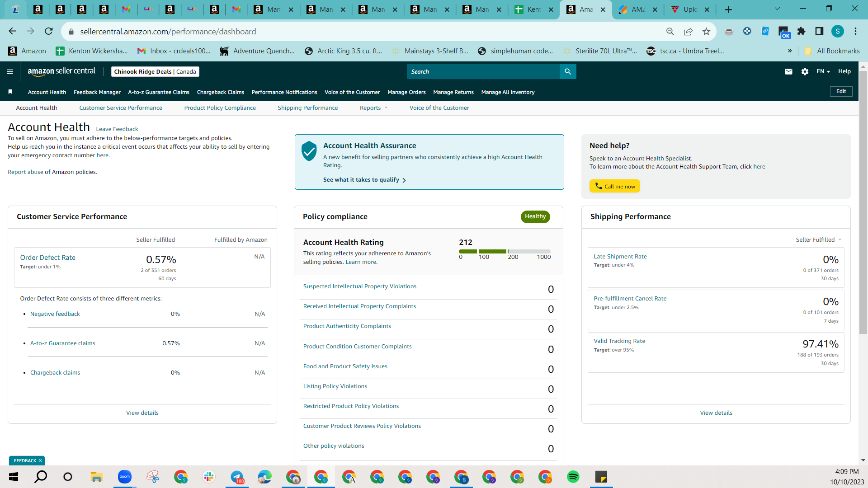Open Spotify from the taskbar
Image resolution: width=868 pixels, height=488 pixels.
pos(573,477)
